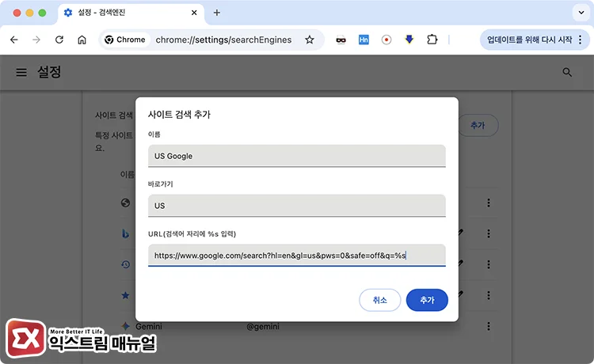Cancel the add site search dialog

tap(380, 300)
